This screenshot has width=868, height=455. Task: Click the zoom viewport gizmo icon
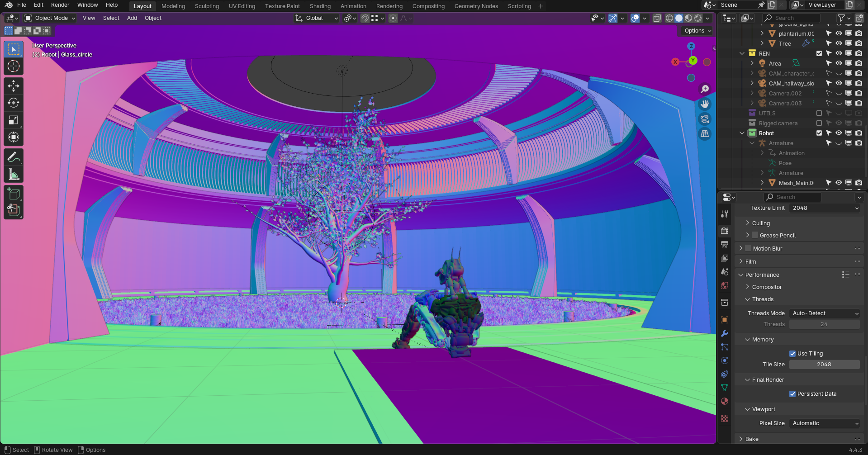coord(705,89)
